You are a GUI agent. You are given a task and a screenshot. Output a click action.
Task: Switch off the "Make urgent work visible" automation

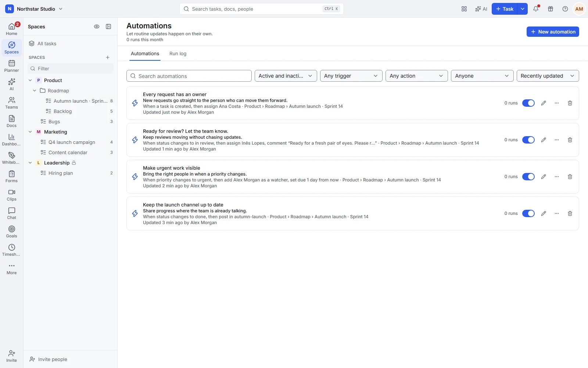(528, 177)
